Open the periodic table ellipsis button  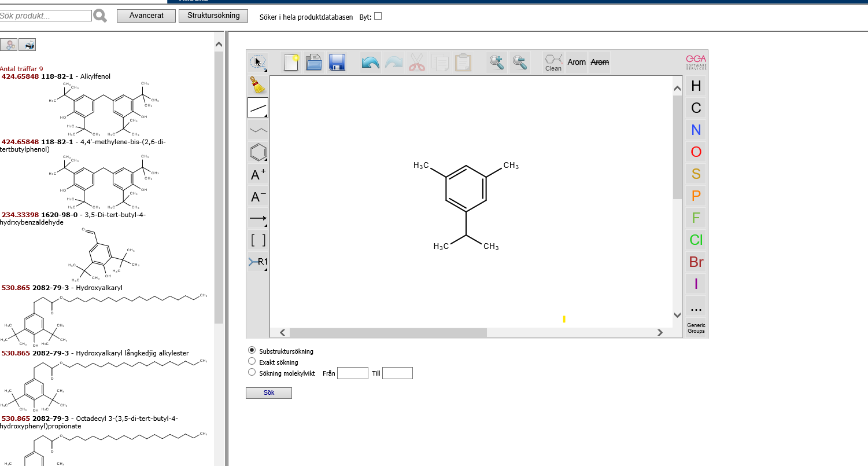click(x=696, y=306)
